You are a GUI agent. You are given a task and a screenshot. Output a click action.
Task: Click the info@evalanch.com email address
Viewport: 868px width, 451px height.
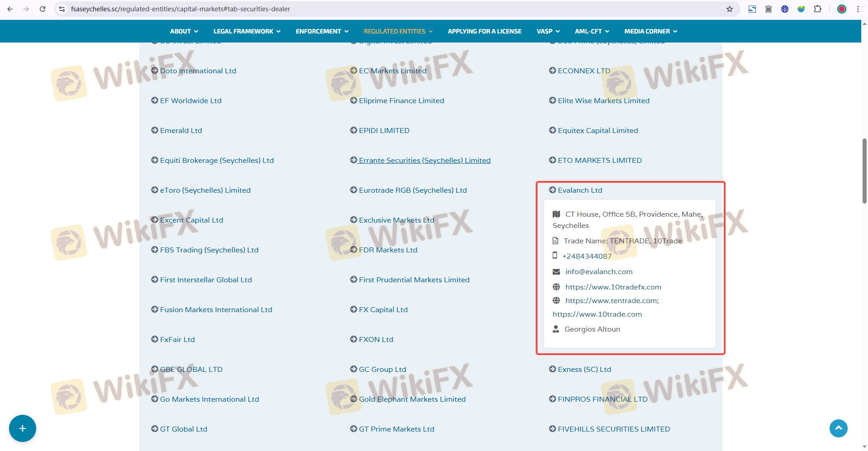(x=599, y=271)
